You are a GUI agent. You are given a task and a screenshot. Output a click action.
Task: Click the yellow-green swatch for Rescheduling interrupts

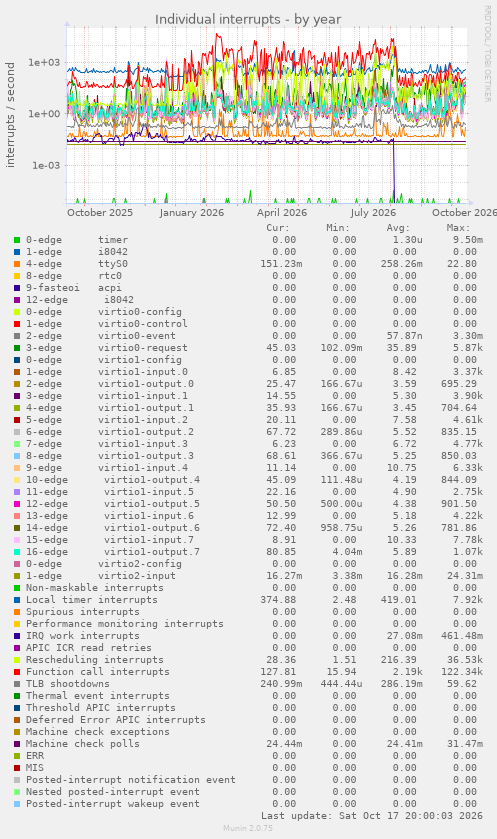point(17,660)
